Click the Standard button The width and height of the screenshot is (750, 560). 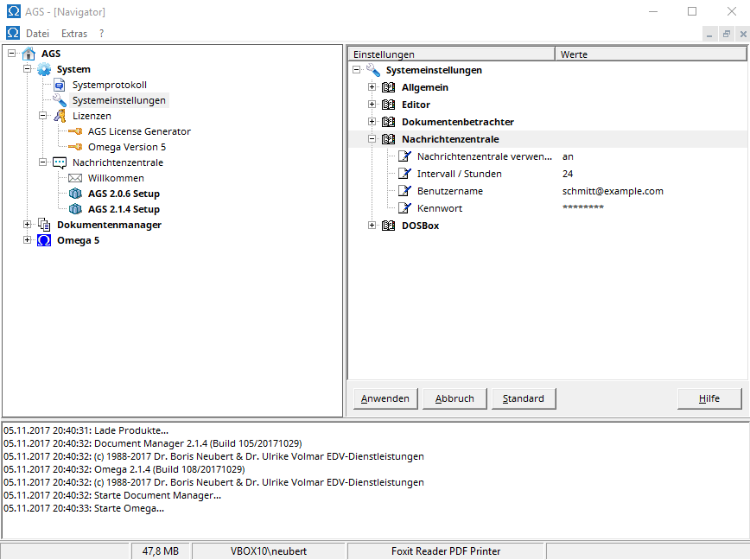(524, 399)
